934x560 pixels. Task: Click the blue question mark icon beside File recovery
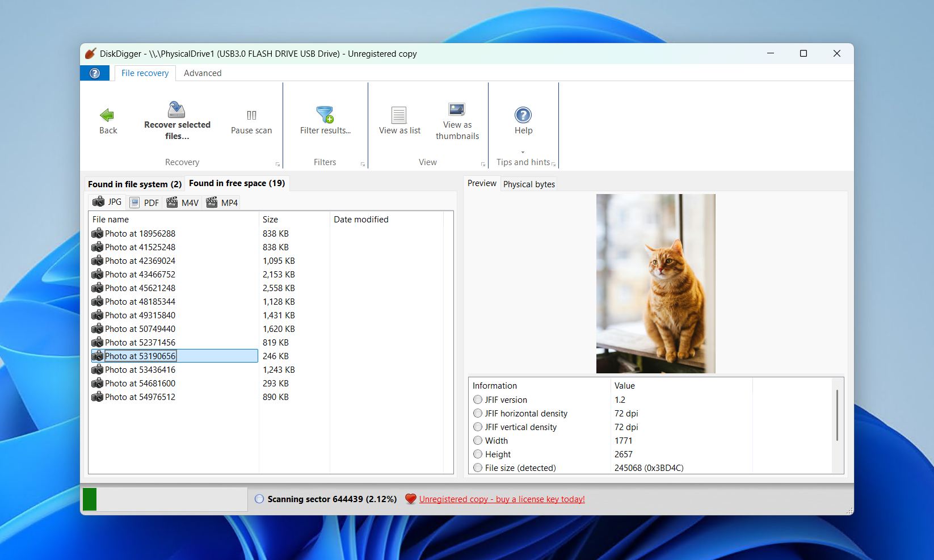94,73
